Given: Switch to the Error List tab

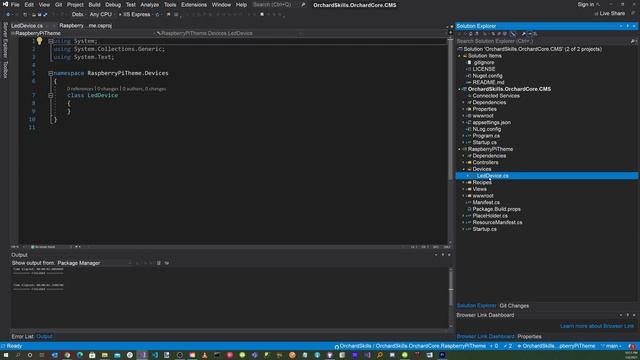Looking at the screenshot, I should tap(22, 337).
